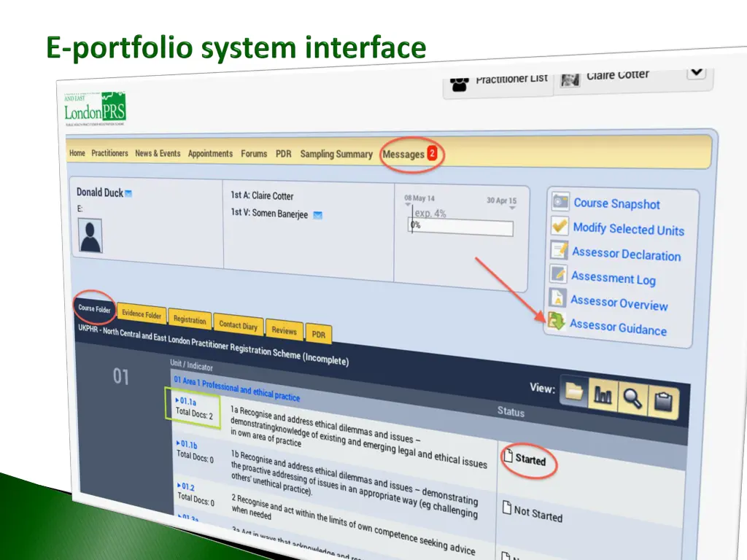Click the Modify Selected Units checkmark icon
The width and height of the screenshot is (747, 560).
pyautogui.click(x=560, y=225)
